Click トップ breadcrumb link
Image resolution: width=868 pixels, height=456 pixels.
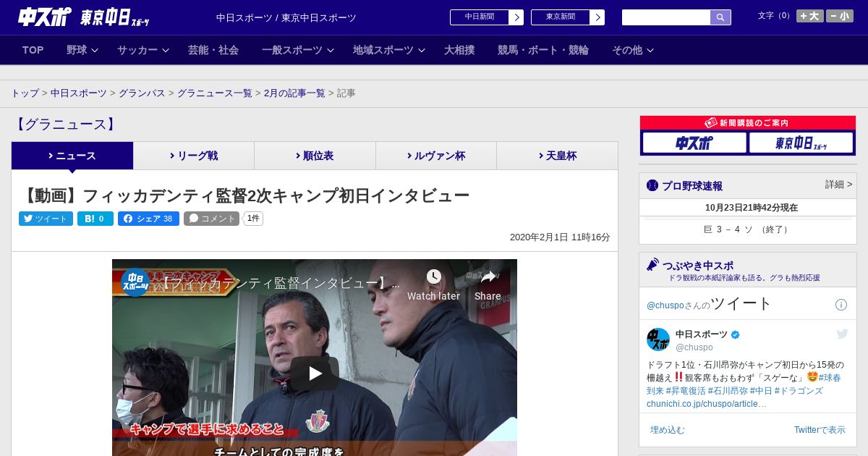[x=25, y=93]
